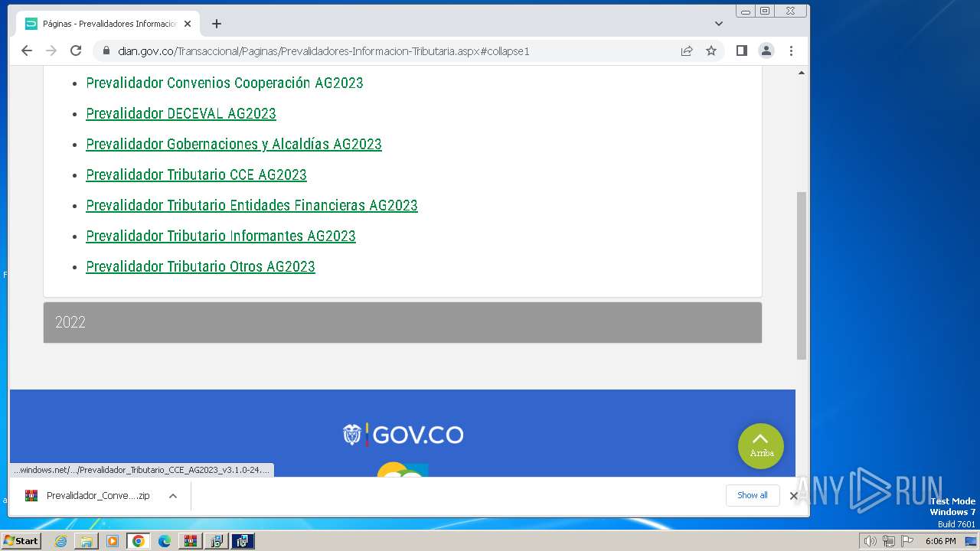The height and width of the screenshot is (551, 980).
Task: Expand the 2022 accordion section
Action: [403, 322]
